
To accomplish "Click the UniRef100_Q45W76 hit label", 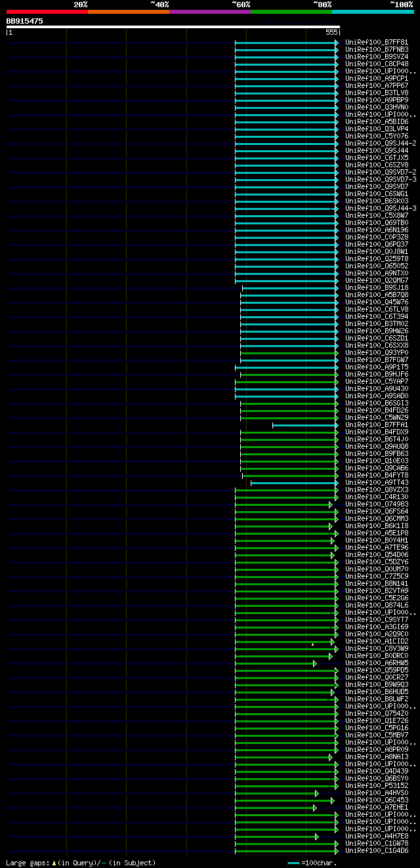I will [377, 302].
